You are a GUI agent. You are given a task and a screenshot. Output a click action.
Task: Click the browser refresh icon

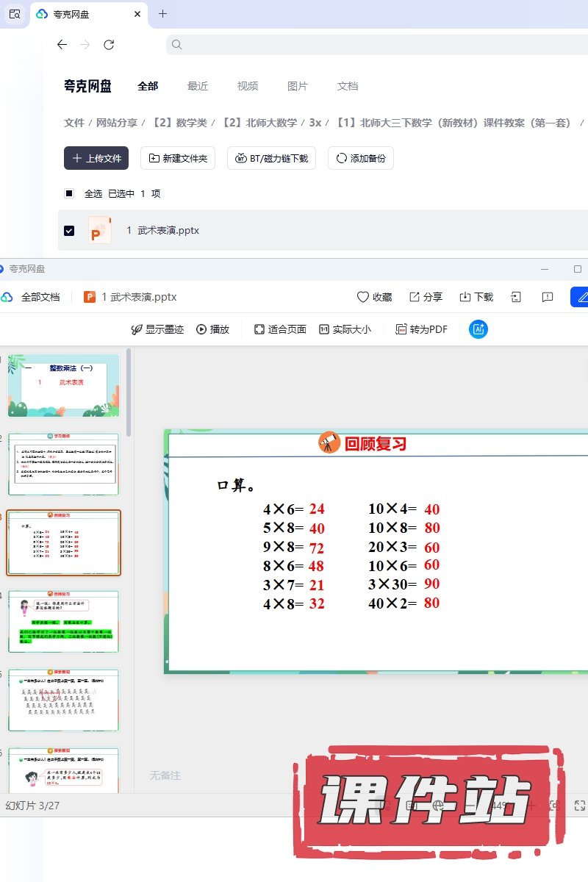pos(109,45)
